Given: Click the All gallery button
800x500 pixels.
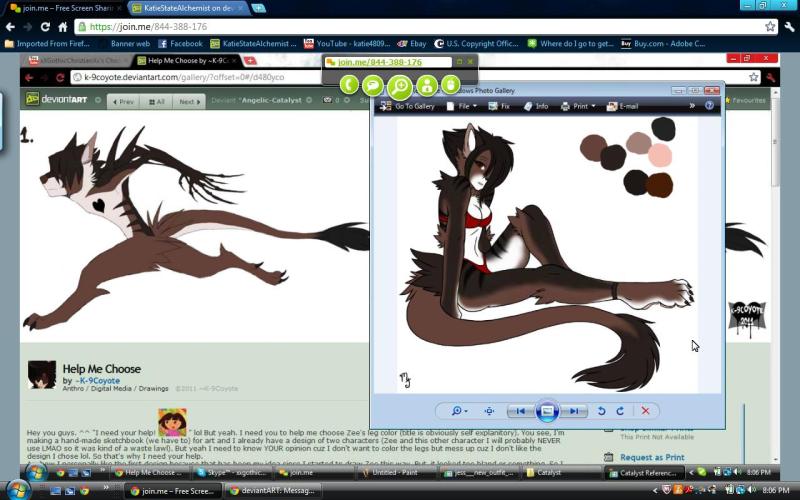Looking at the screenshot, I should click(x=157, y=102).
